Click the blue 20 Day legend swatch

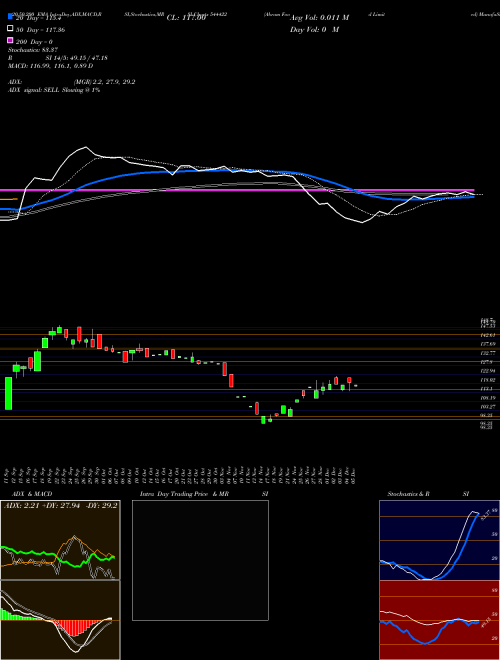point(10,17)
